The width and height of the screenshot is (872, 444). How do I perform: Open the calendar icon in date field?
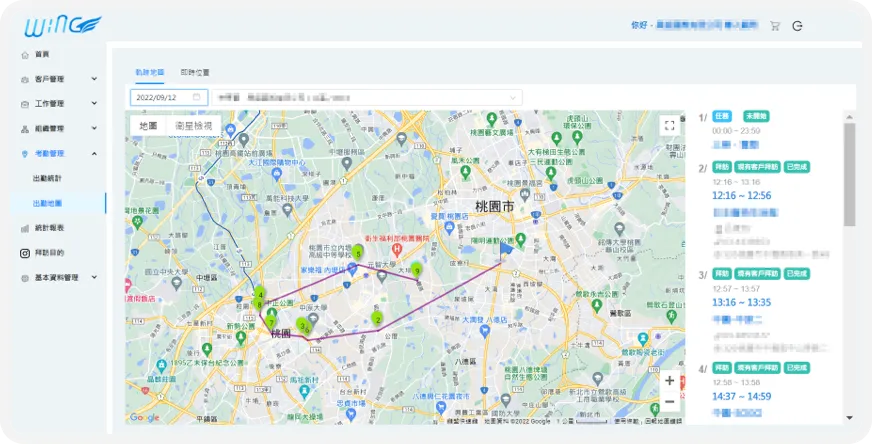point(196,97)
